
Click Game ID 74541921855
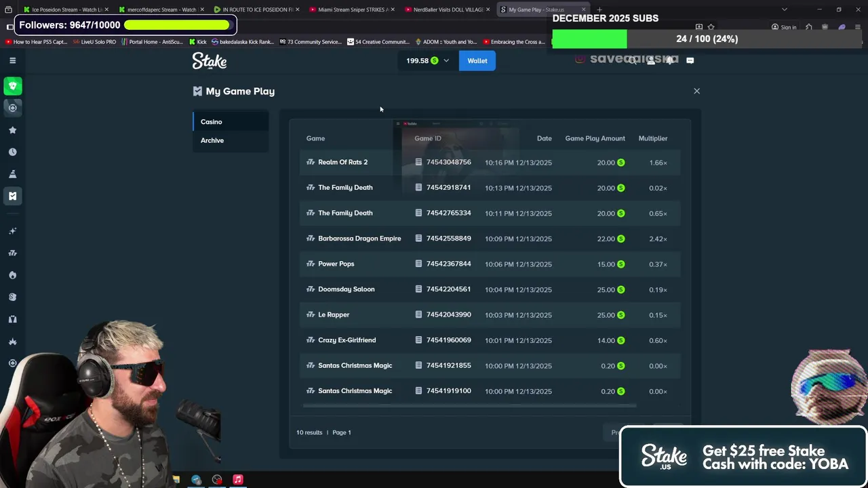click(448, 365)
